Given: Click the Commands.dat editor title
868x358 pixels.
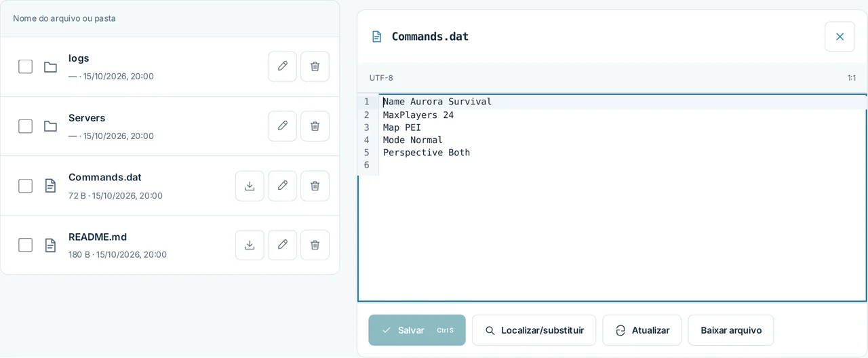Looking at the screenshot, I should 430,37.
